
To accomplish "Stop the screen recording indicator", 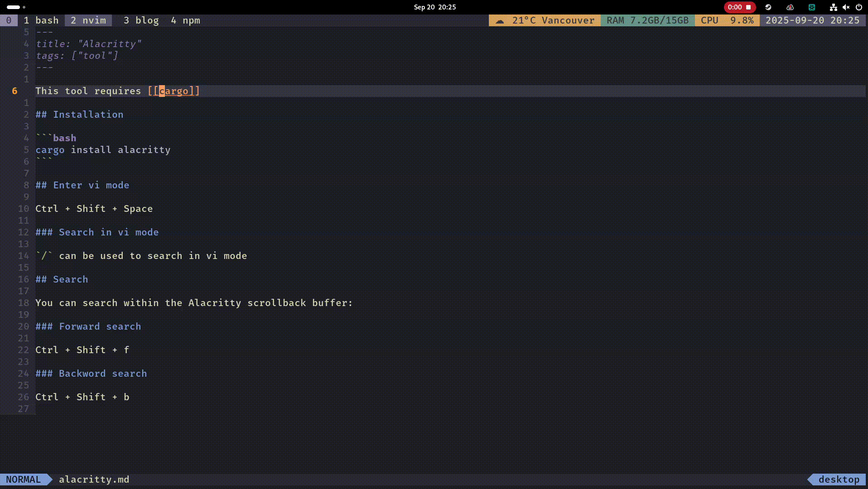I will pyautogui.click(x=739, y=7).
